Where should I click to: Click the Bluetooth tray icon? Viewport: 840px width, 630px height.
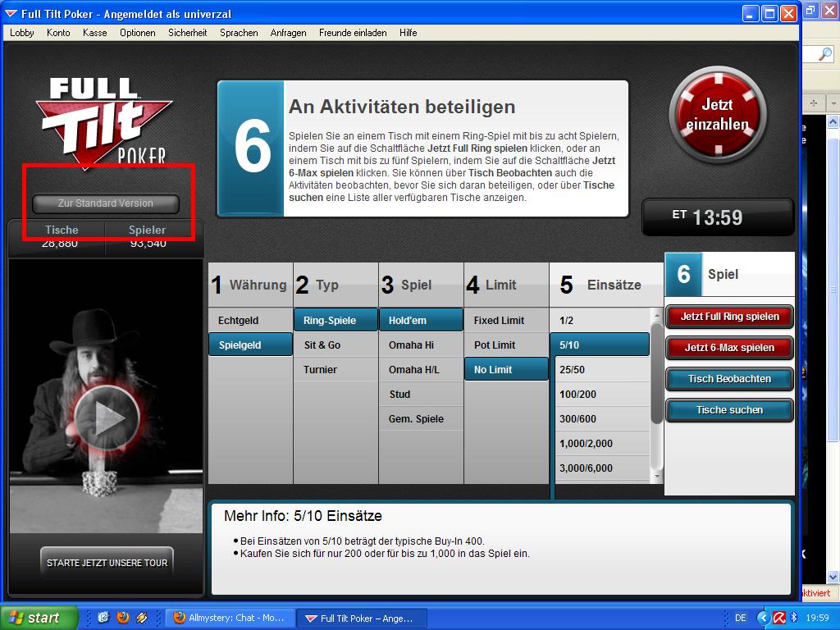(795, 619)
